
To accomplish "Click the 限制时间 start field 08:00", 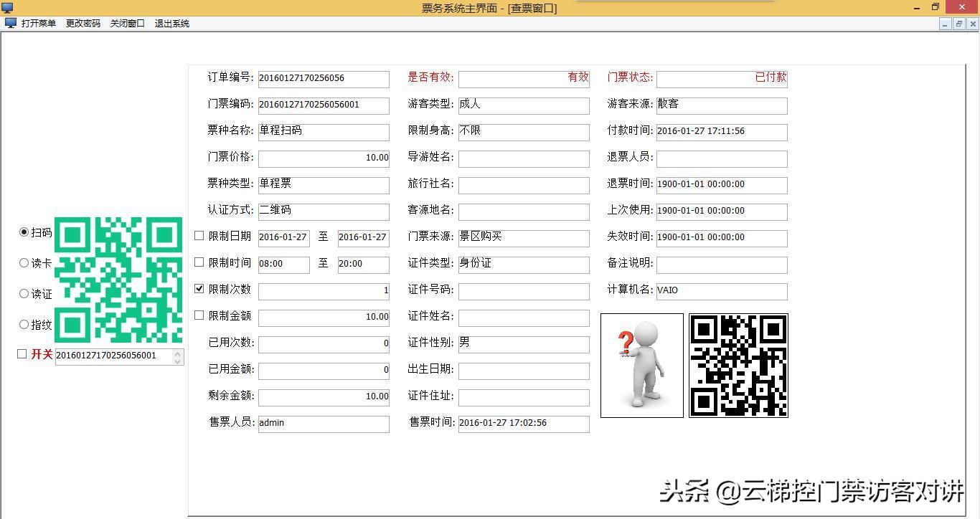I will click(x=284, y=265).
